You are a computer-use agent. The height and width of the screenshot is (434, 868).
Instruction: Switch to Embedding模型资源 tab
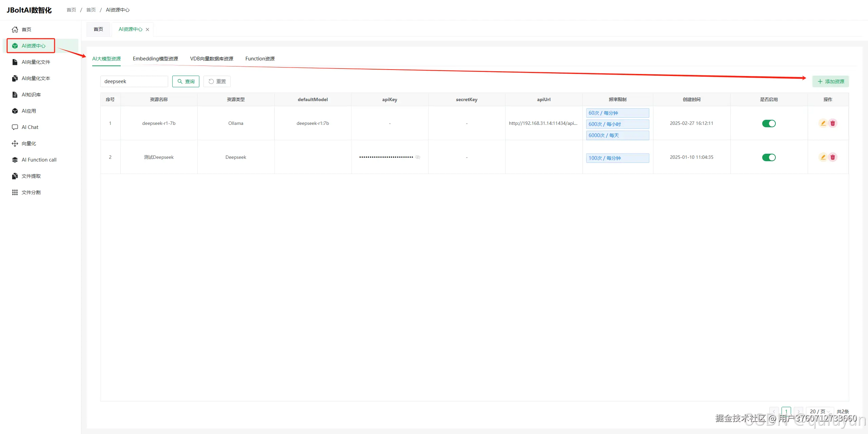(155, 59)
